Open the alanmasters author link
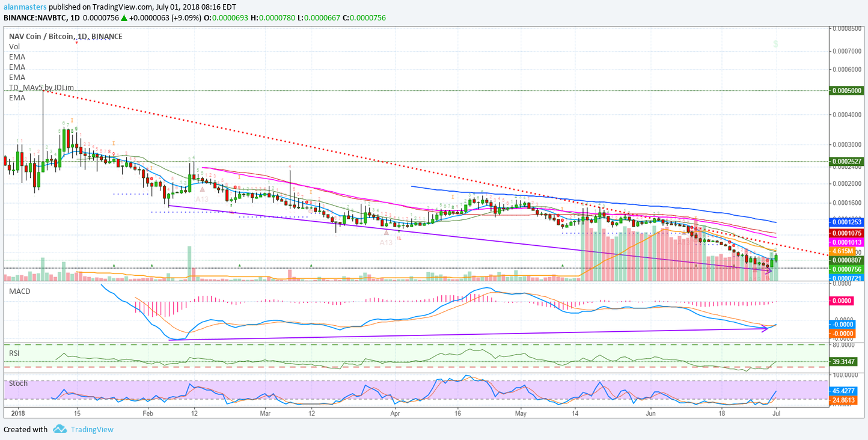The image size is (868, 440). pos(25,7)
